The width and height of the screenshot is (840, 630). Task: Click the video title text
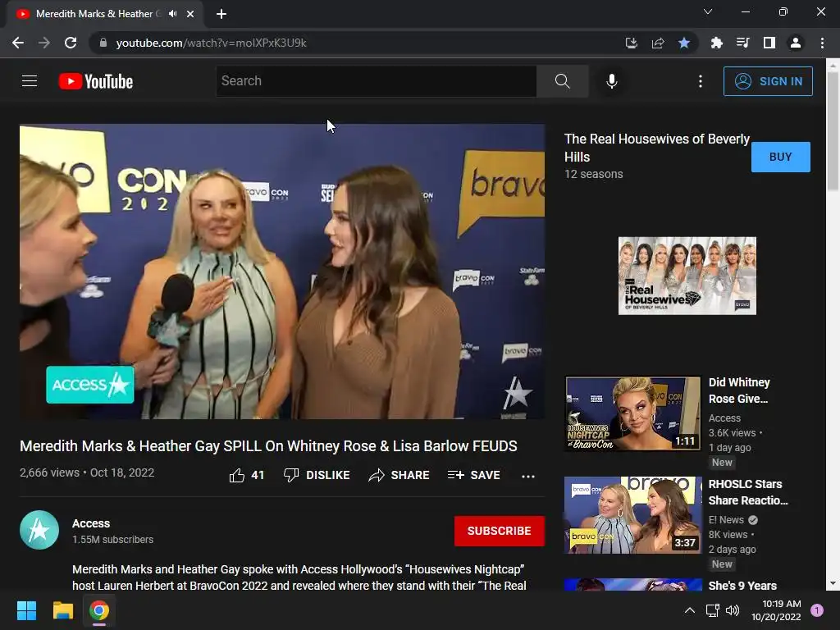click(x=268, y=445)
